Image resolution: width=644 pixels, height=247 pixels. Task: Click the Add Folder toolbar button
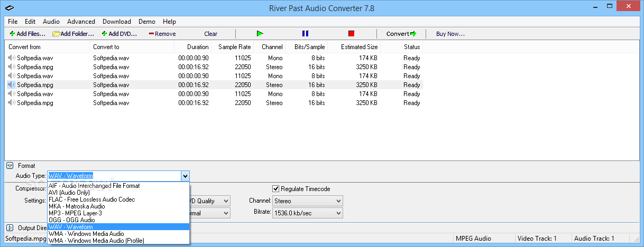(73, 34)
